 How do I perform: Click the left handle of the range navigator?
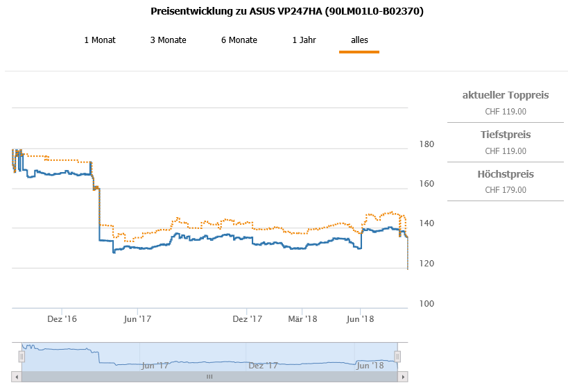click(21, 357)
